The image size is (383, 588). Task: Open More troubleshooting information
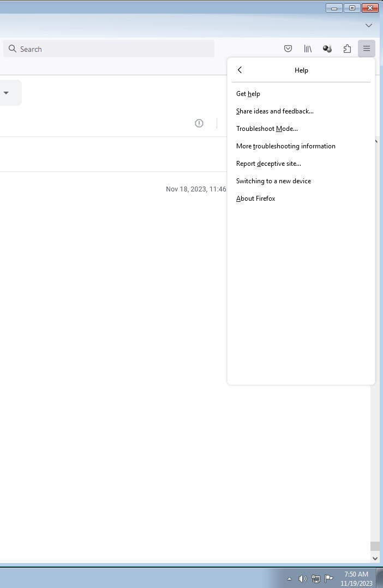(x=301, y=146)
